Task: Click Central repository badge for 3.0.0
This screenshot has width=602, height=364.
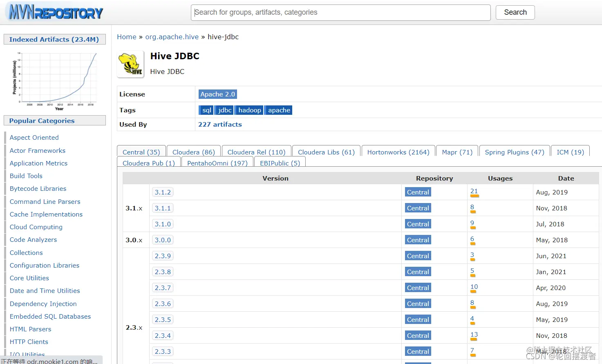Action: [418, 240]
